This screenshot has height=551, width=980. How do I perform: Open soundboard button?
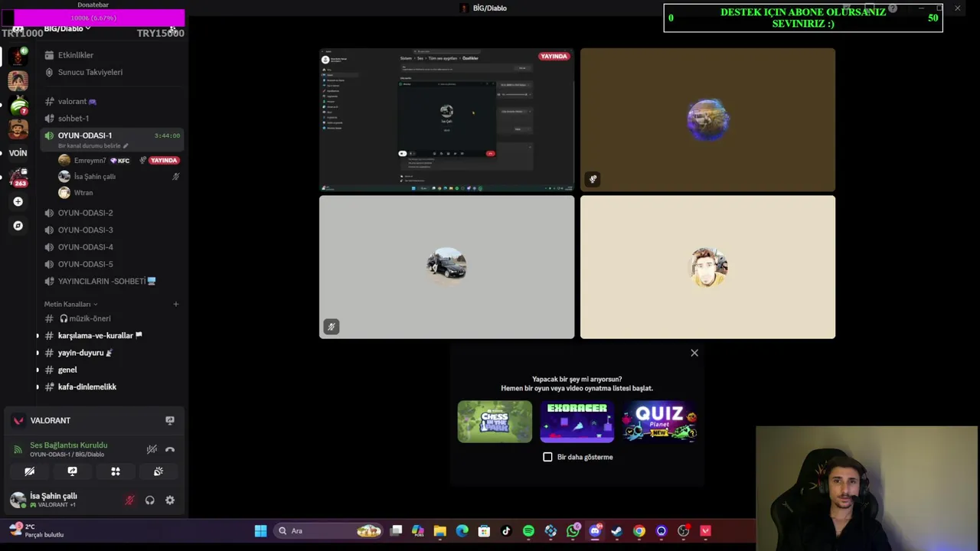[x=158, y=471]
